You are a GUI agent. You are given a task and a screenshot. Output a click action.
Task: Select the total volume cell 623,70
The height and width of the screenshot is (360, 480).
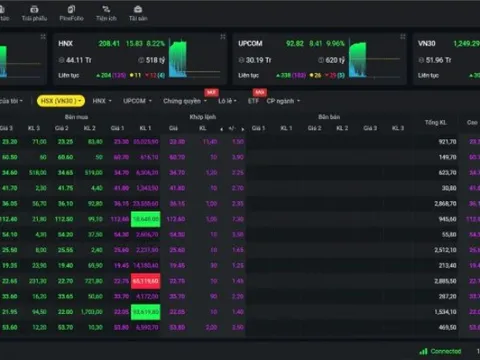[447, 172]
